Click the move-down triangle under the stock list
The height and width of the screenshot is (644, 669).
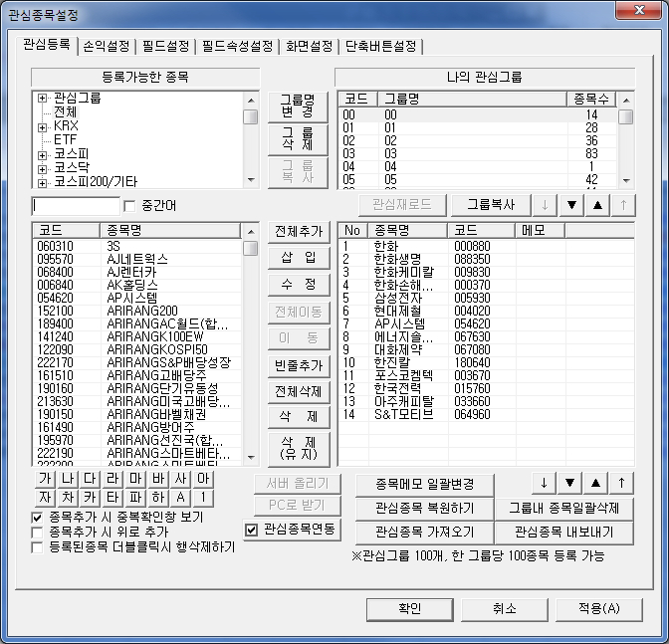570,483
